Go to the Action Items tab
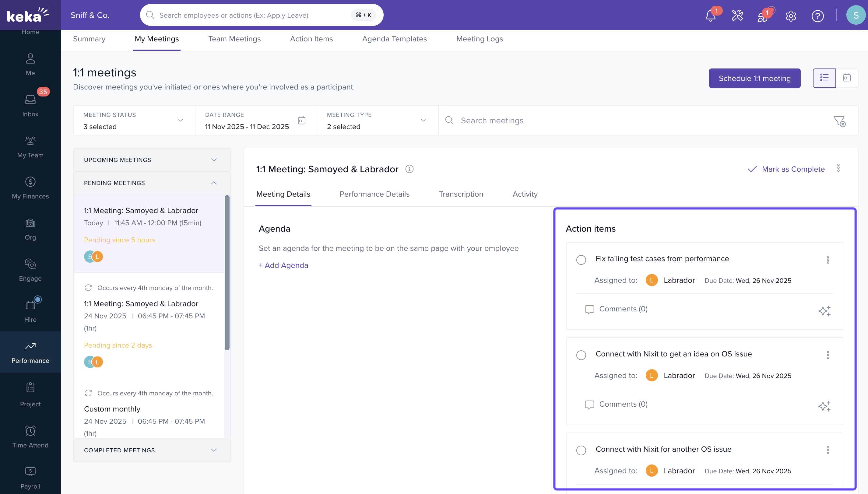Image resolution: width=868 pixels, height=494 pixels. point(311,39)
